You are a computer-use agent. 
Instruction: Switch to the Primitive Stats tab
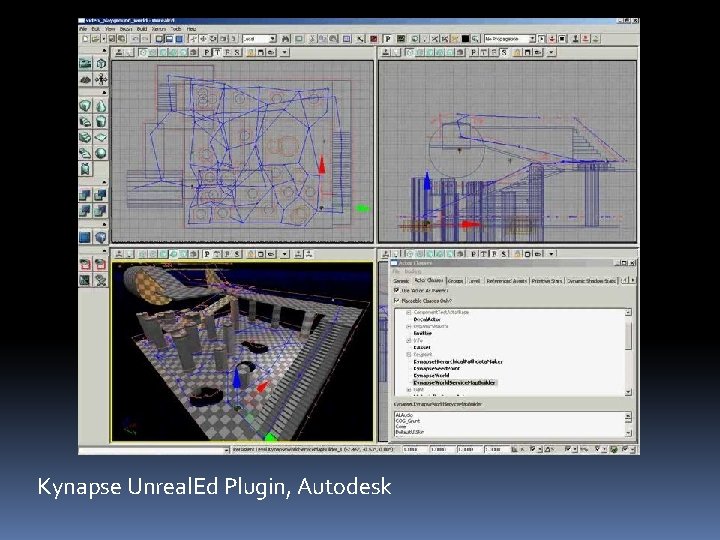point(546,281)
